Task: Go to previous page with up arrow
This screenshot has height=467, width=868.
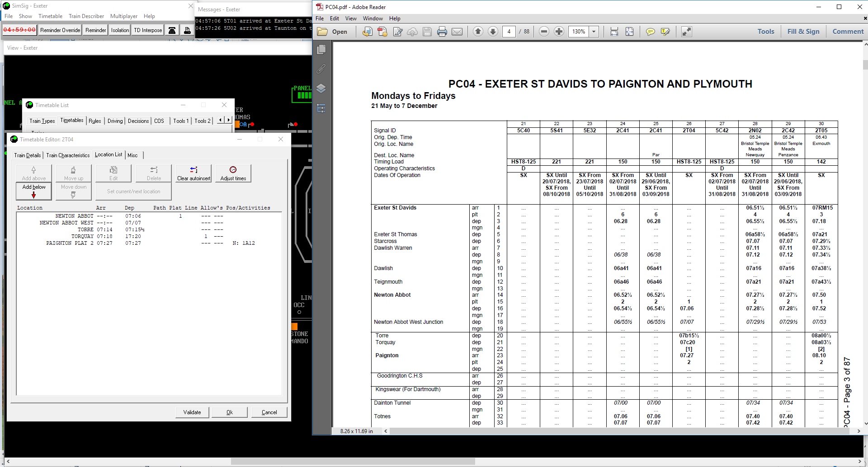Action: tap(478, 31)
